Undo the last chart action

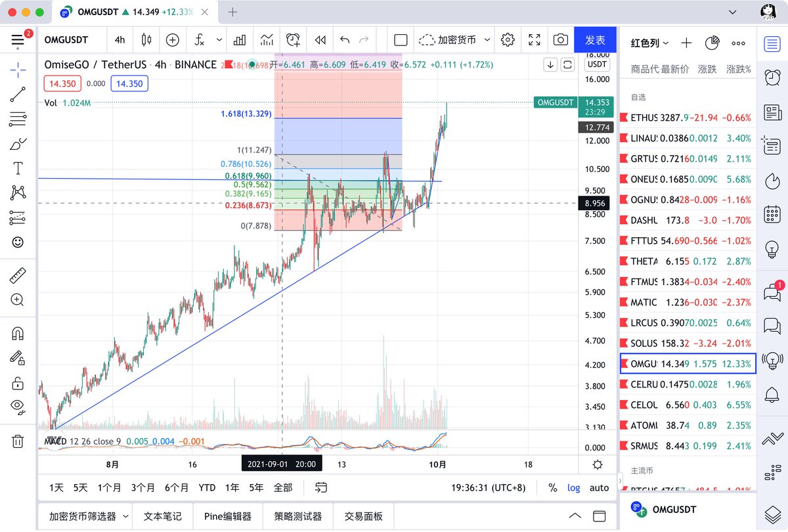[345, 40]
